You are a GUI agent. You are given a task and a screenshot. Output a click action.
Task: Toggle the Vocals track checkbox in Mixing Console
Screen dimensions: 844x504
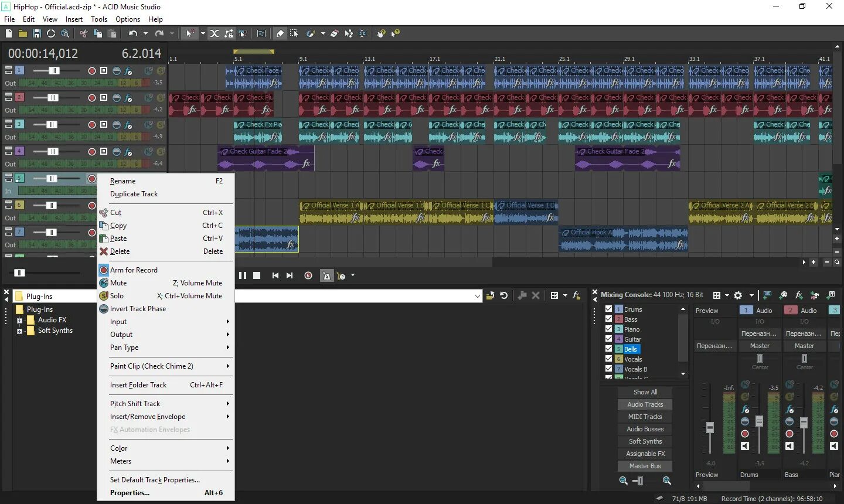[x=608, y=359]
